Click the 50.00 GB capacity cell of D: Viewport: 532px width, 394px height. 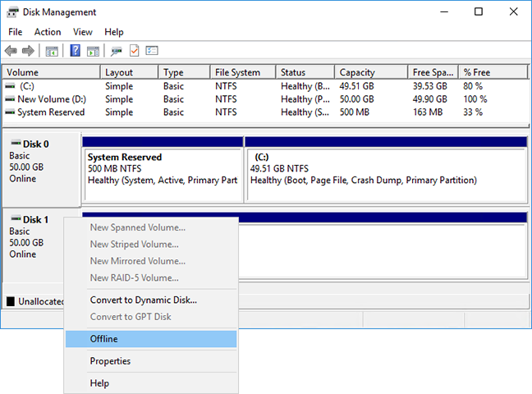click(356, 99)
